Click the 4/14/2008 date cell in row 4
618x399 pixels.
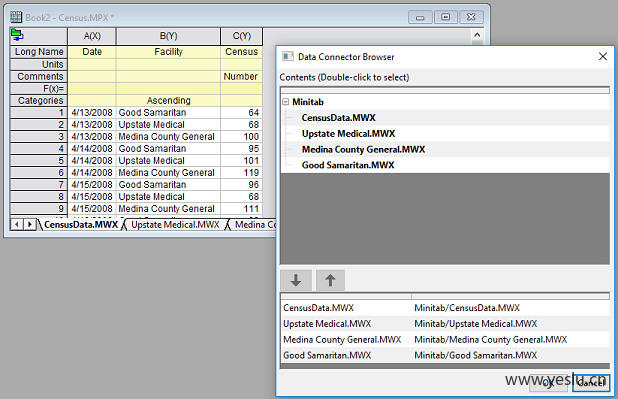92,149
